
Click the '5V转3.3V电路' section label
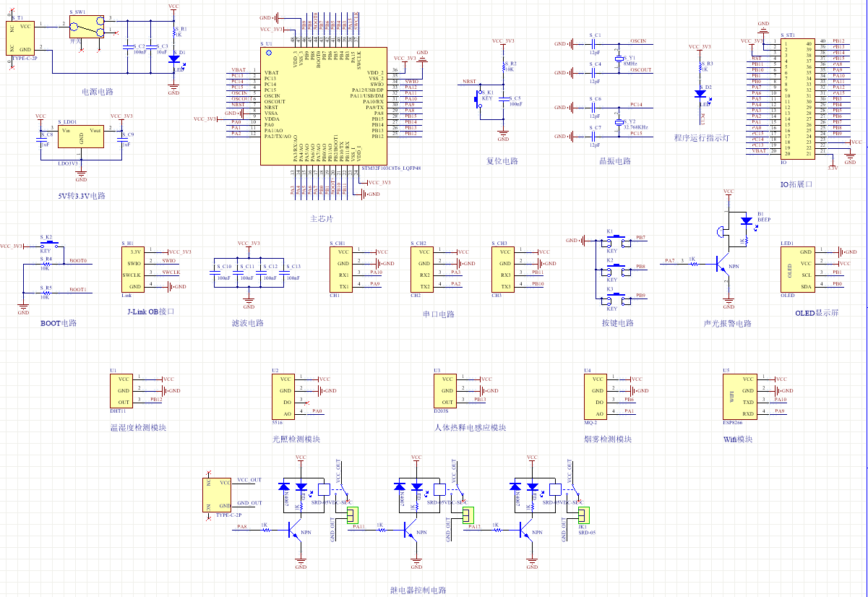pyautogui.click(x=82, y=196)
